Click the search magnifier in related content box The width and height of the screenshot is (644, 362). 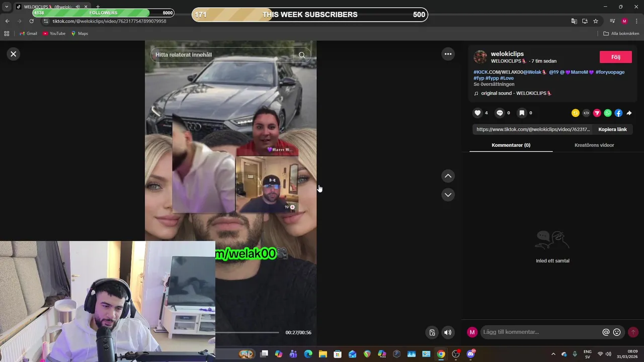tap(302, 55)
